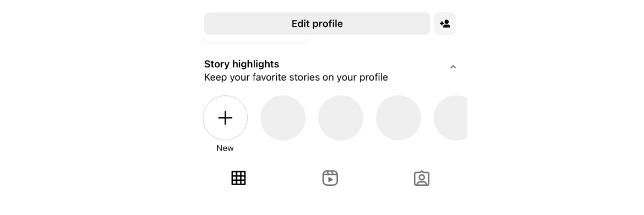
Task: Switch to the posts grid tab
Action: (238, 178)
